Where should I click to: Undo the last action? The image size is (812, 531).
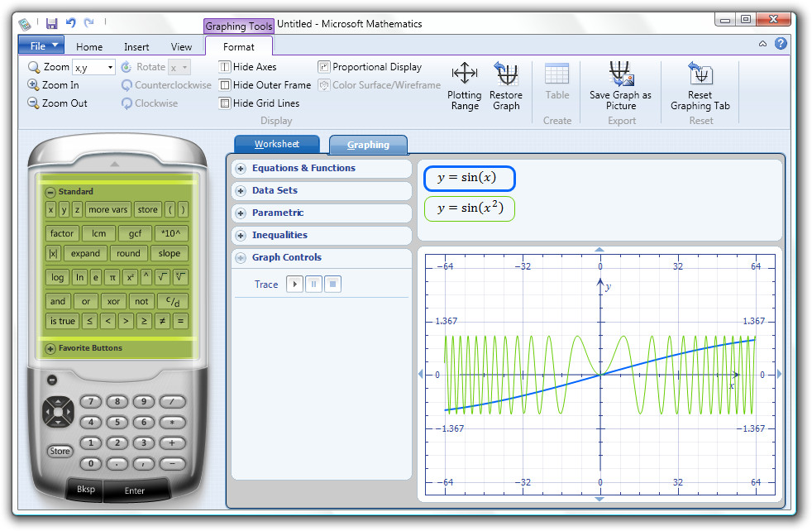(x=71, y=23)
